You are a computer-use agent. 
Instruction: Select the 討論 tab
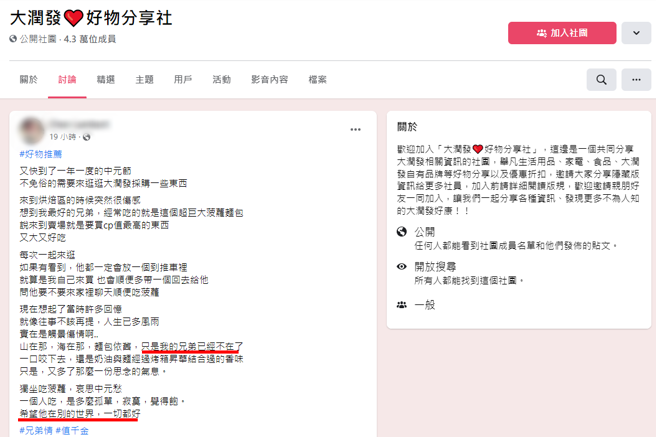[x=67, y=79]
